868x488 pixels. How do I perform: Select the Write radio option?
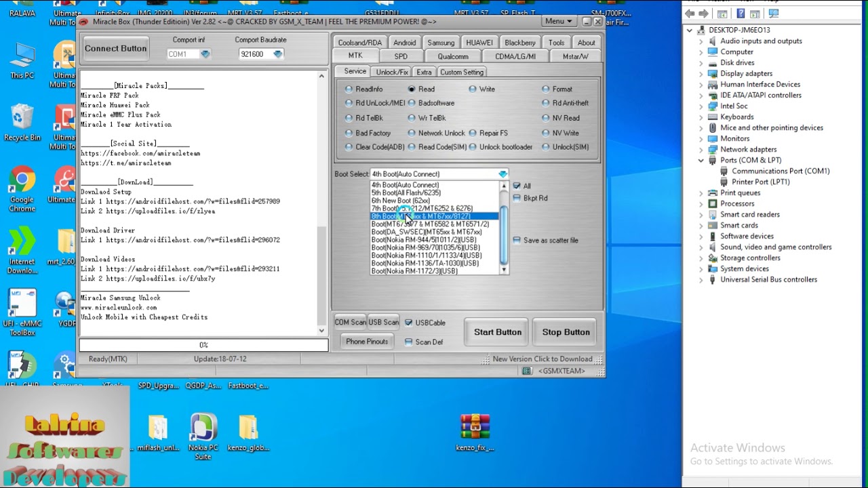pyautogui.click(x=482, y=89)
